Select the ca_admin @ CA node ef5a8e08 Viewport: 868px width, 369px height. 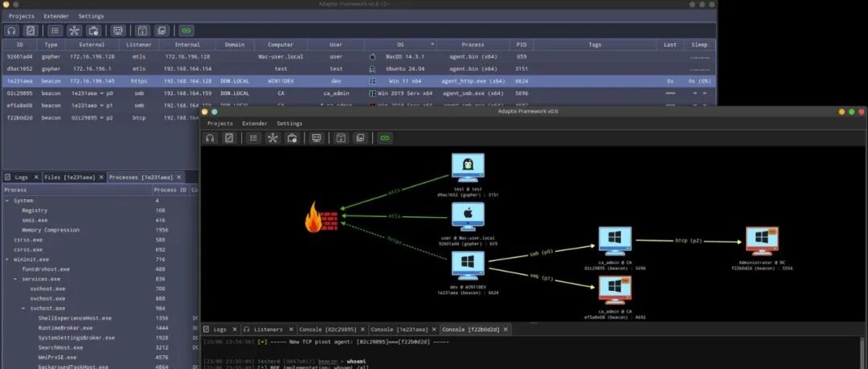coord(615,291)
